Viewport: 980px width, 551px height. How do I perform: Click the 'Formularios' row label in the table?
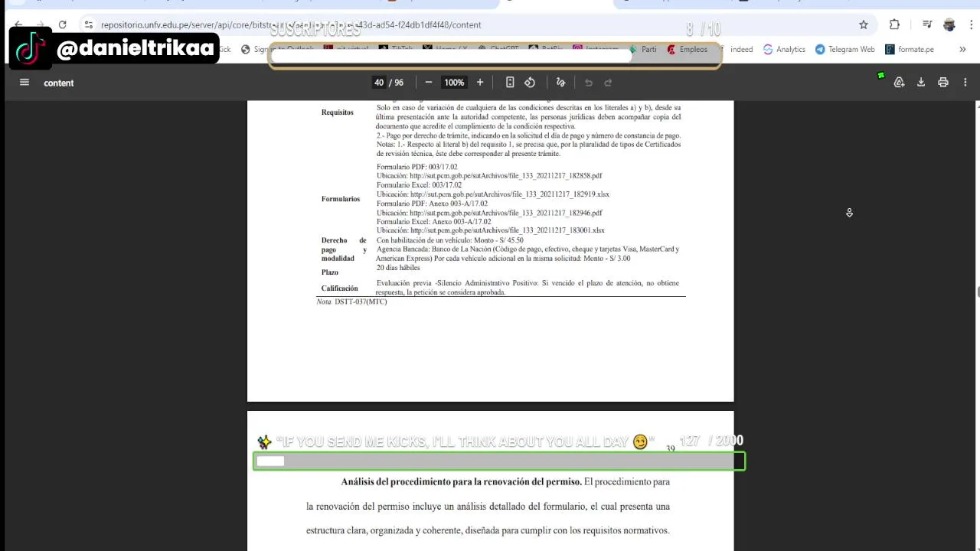point(341,199)
